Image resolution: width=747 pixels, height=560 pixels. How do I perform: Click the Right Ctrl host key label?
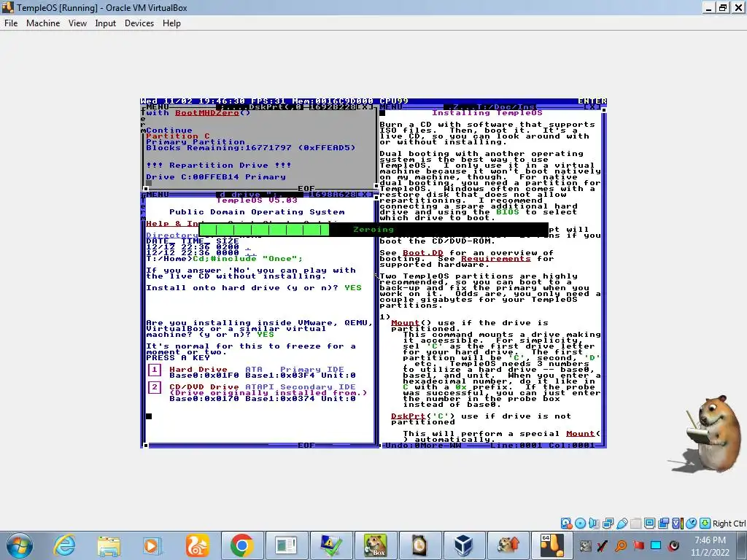tap(729, 524)
